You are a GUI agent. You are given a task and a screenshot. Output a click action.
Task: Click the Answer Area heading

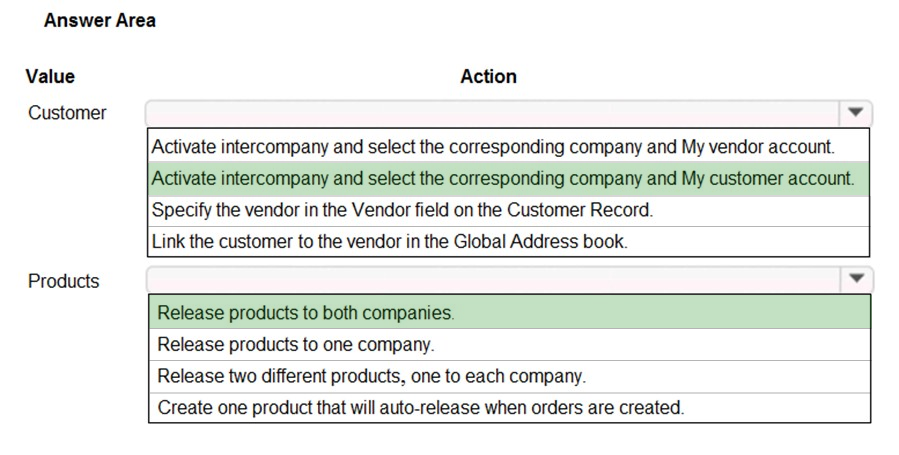point(100,21)
